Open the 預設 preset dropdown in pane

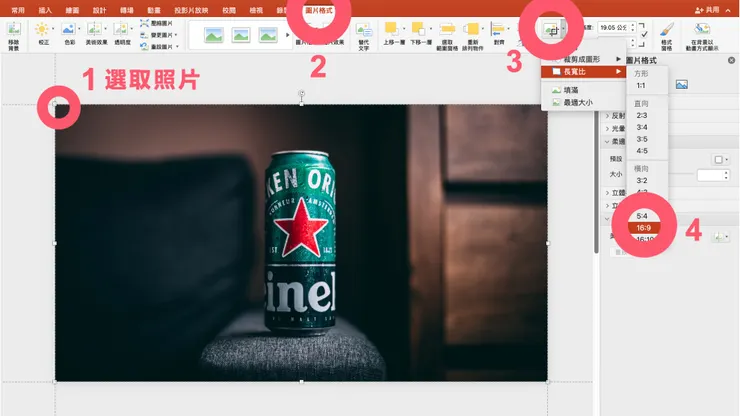click(x=721, y=160)
